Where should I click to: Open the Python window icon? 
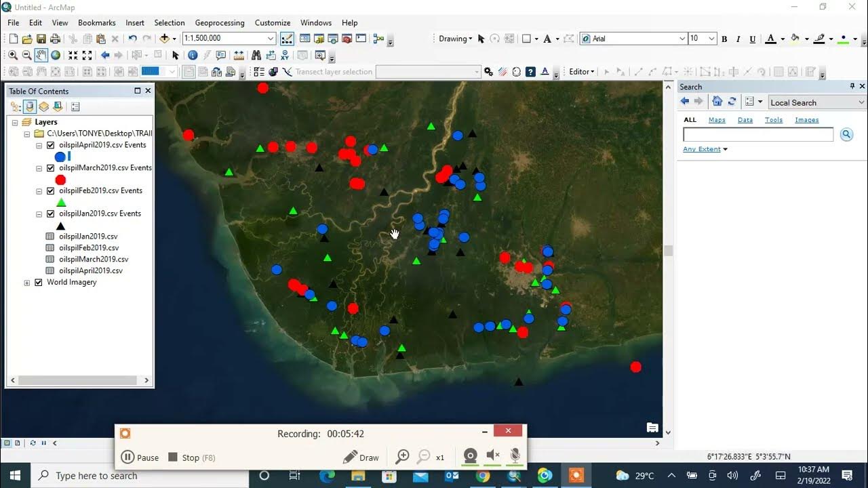[x=361, y=39]
